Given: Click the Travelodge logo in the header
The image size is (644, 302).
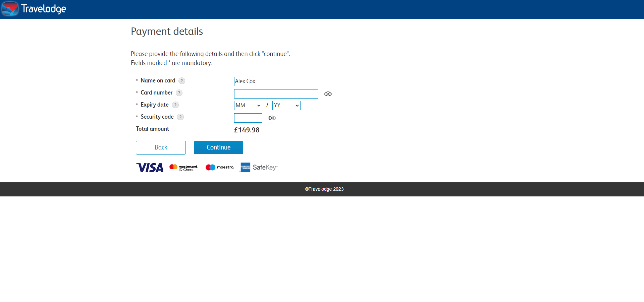Looking at the screenshot, I should [34, 9].
